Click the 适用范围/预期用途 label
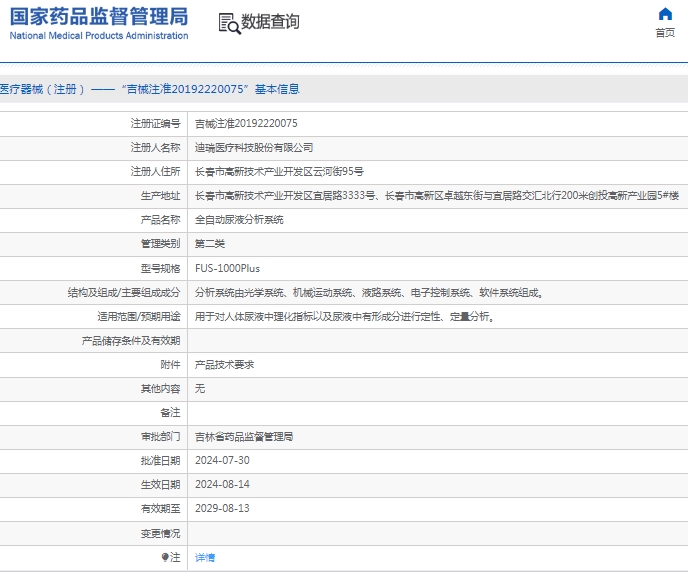The width and height of the screenshot is (688, 575). pyautogui.click(x=139, y=316)
